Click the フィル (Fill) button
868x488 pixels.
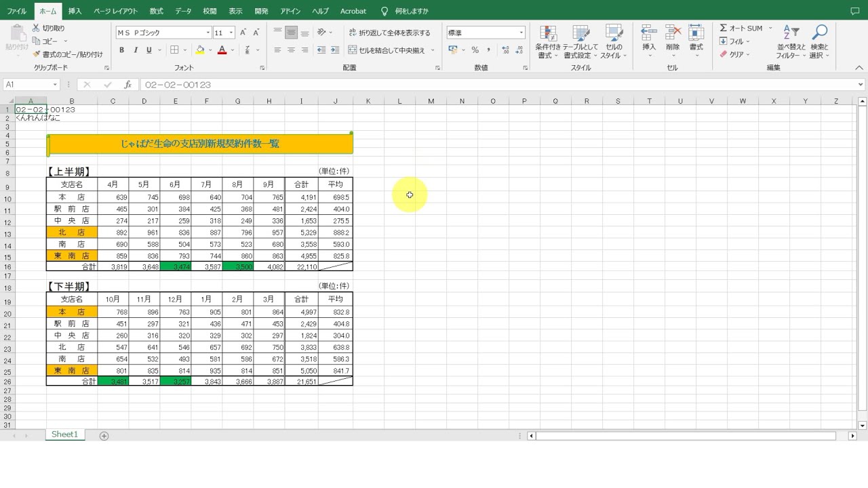[x=732, y=41]
